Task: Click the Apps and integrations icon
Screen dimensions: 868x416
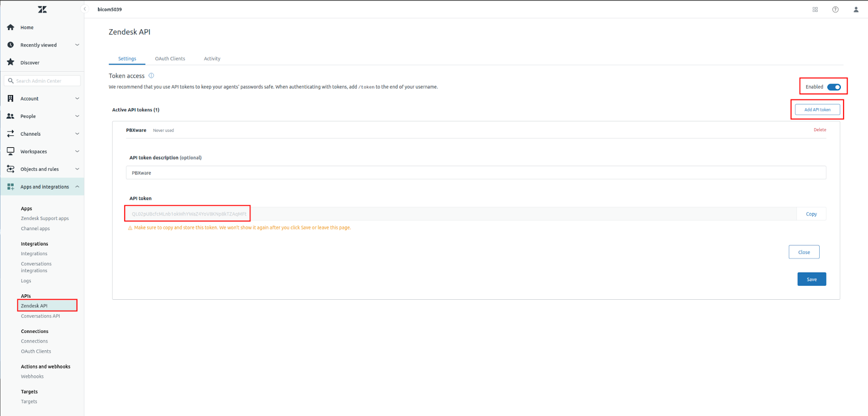Action: [10, 186]
